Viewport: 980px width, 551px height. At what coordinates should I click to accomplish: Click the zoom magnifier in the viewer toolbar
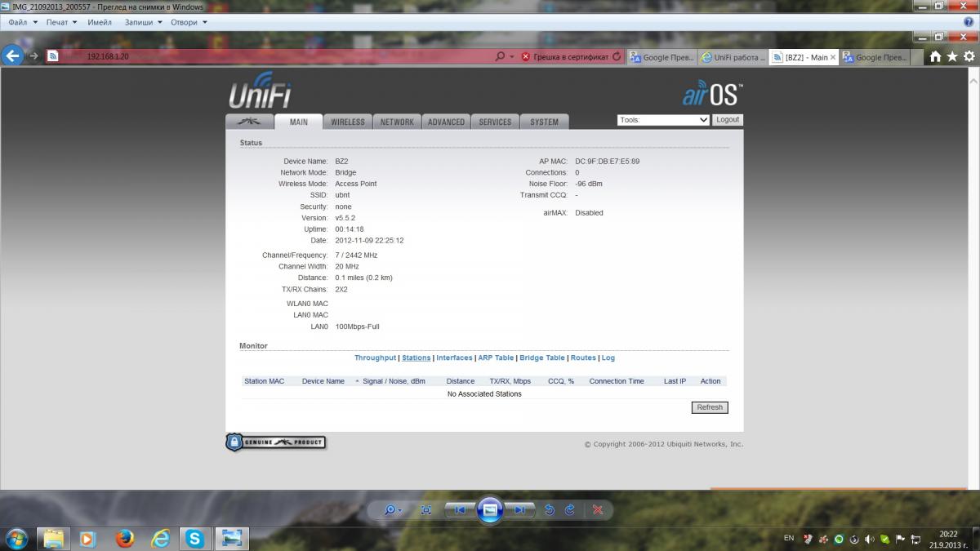390,509
